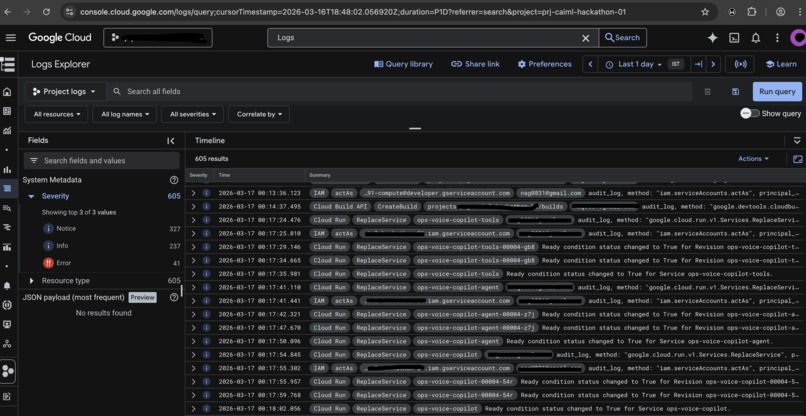This screenshot has width=806, height=416.
Task: Click the Gemini sparkle icon in header
Action: pyautogui.click(x=712, y=38)
